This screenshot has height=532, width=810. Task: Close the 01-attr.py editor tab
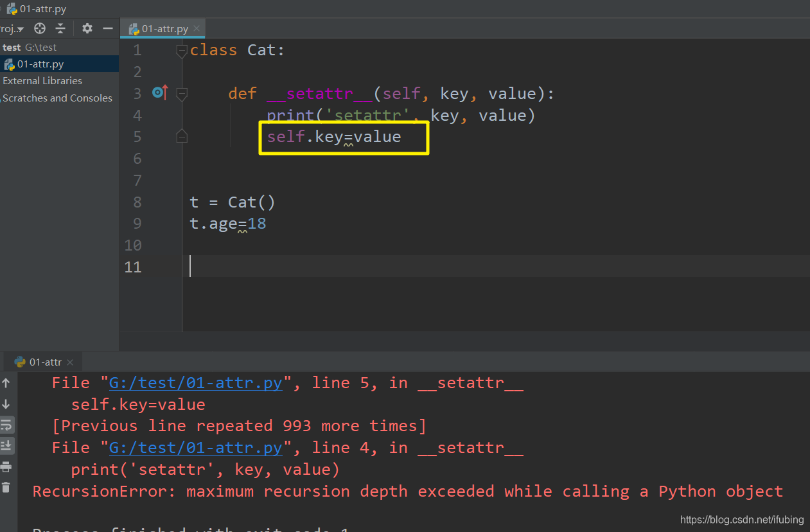point(197,28)
